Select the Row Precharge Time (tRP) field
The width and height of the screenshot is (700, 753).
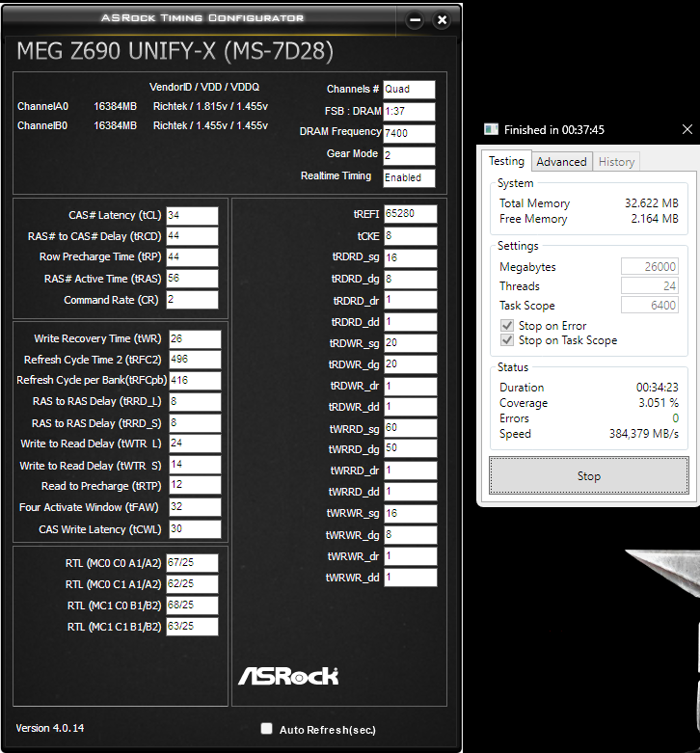point(192,257)
